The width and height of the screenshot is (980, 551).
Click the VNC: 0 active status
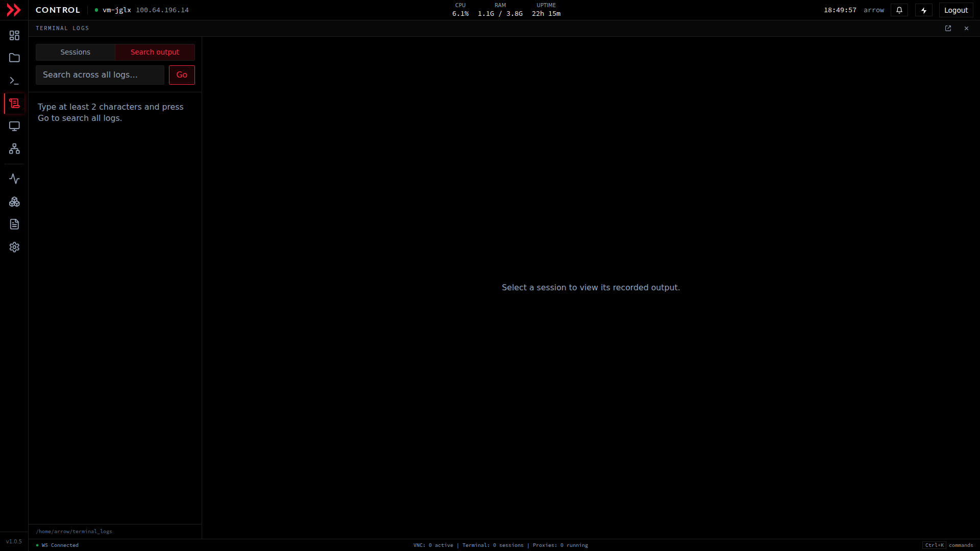[x=433, y=545]
